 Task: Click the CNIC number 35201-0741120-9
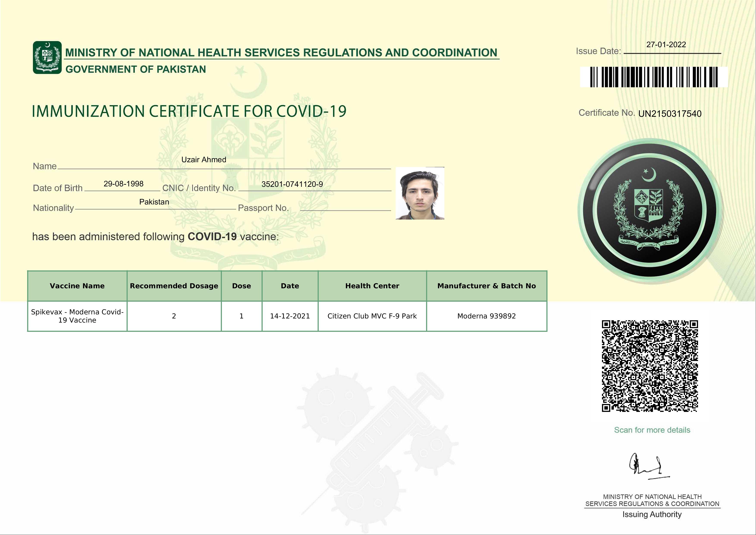[x=292, y=184]
